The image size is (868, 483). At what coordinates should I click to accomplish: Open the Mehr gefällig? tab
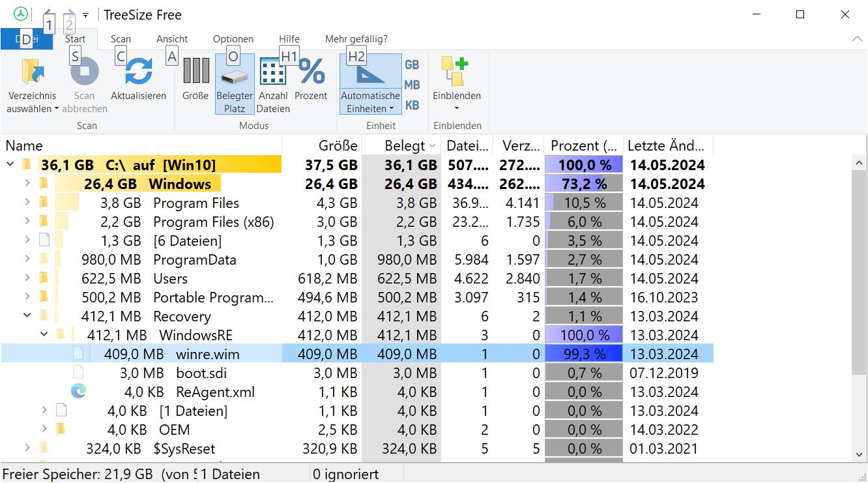coord(356,39)
